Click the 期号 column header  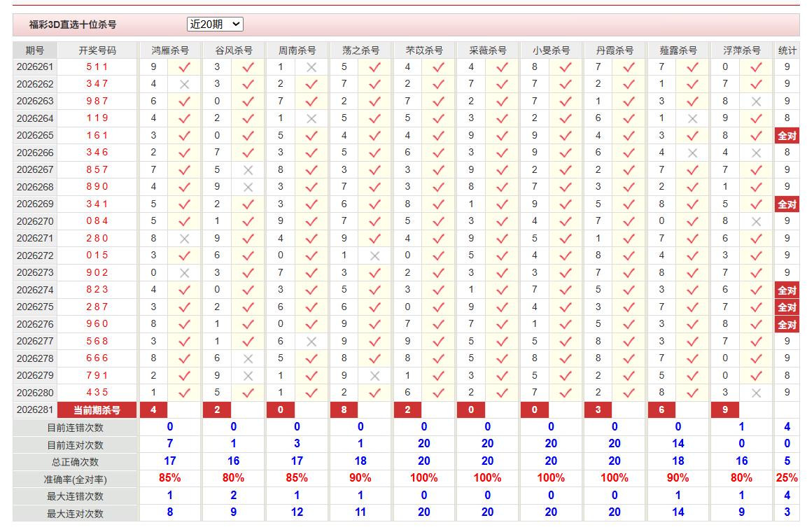(x=34, y=50)
